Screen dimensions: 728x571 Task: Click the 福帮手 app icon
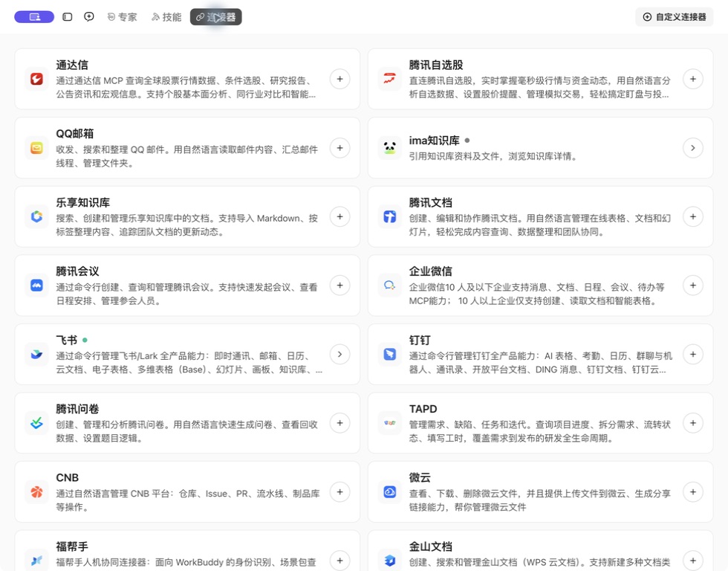click(x=36, y=561)
